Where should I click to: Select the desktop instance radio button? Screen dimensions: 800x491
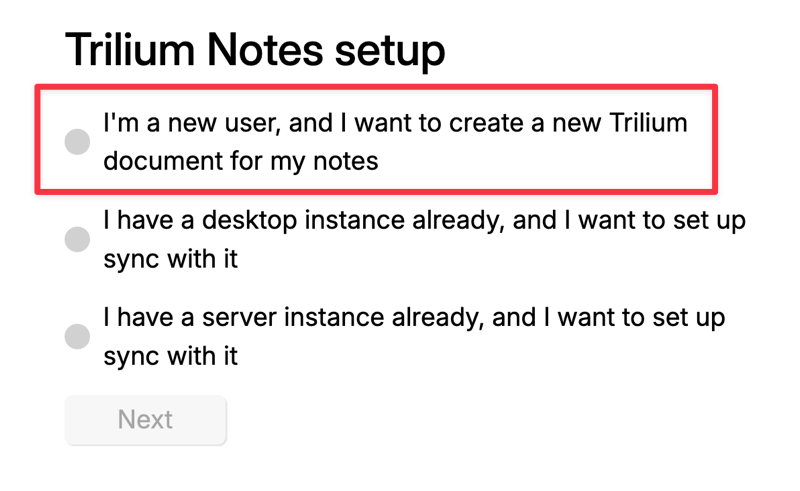[78, 239]
